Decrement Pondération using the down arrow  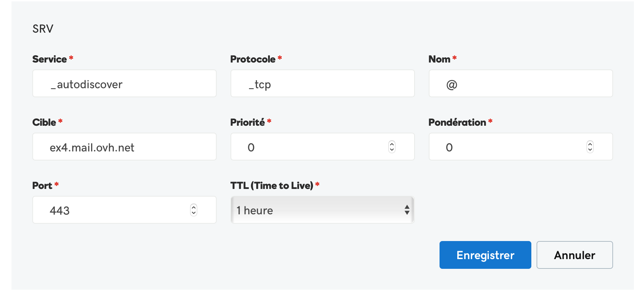590,150
